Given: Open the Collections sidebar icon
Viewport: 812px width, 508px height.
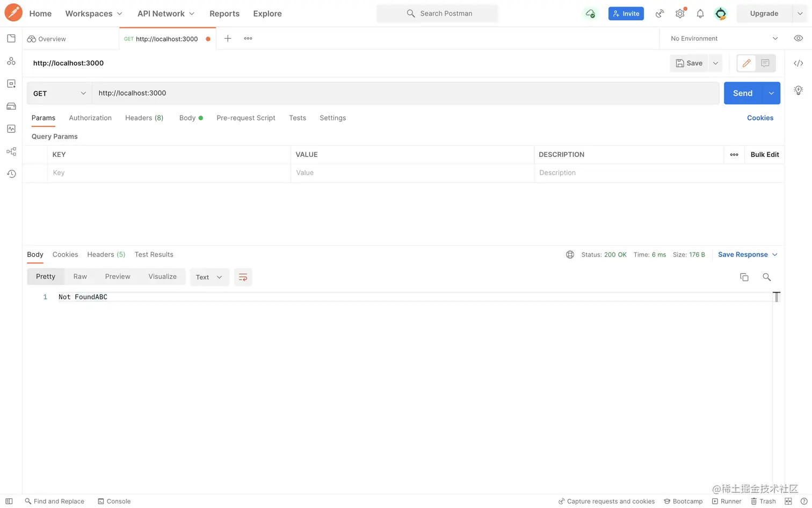Looking at the screenshot, I should pyautogui.click(x=11, y=39).
